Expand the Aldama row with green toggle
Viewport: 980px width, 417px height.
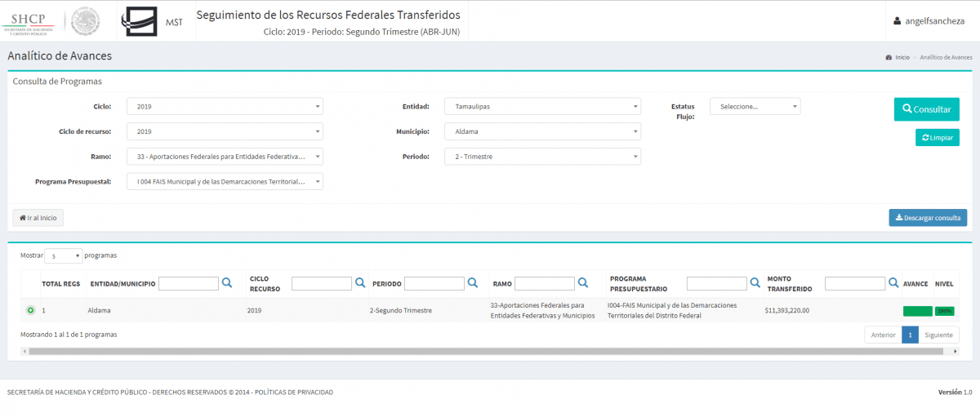(30, 310)
